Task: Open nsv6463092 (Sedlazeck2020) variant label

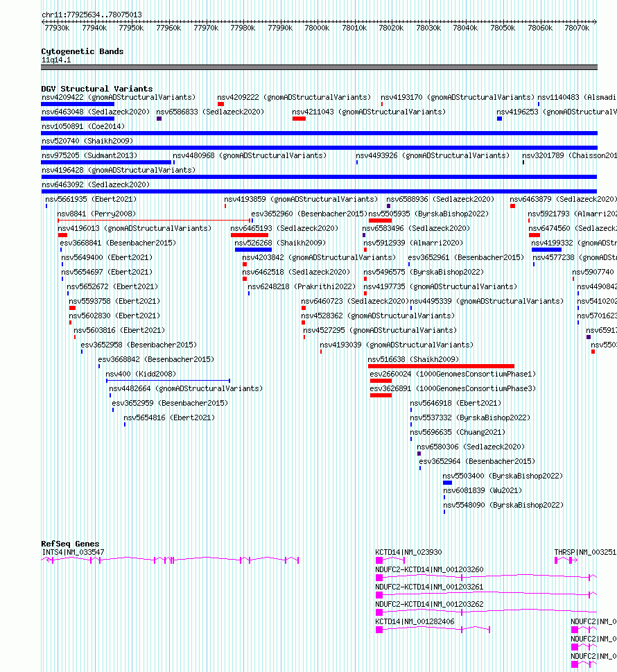Action: (x=96, y=184)
